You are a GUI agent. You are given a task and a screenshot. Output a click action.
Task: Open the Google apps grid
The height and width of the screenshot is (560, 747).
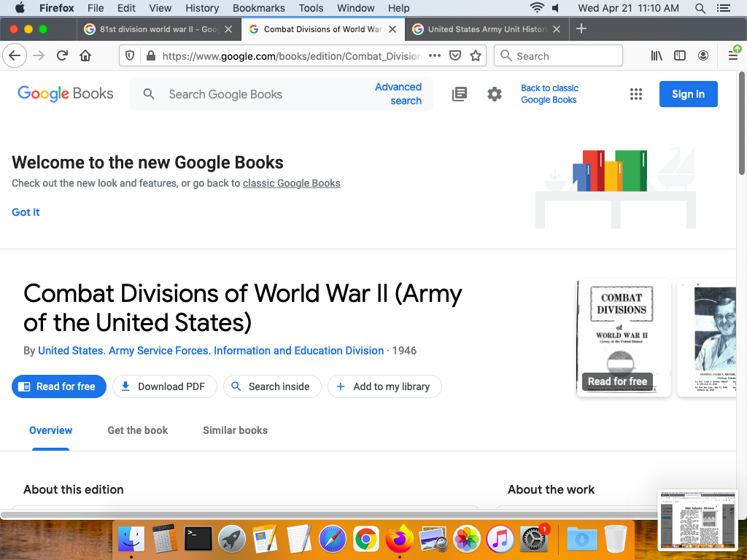(636, 94)
